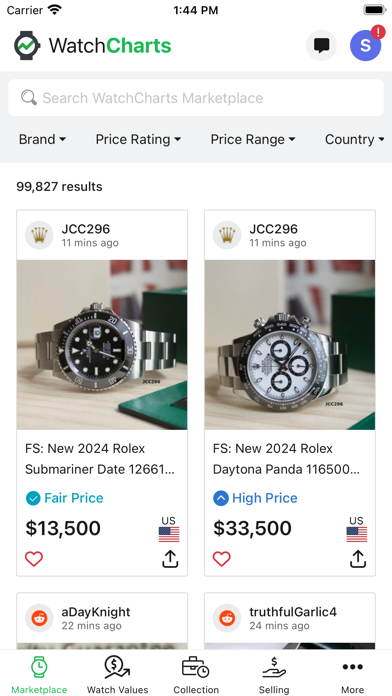The image size is (392, 696).
Task: Expand the Brand filter dropdown
Action: point(42,139)
